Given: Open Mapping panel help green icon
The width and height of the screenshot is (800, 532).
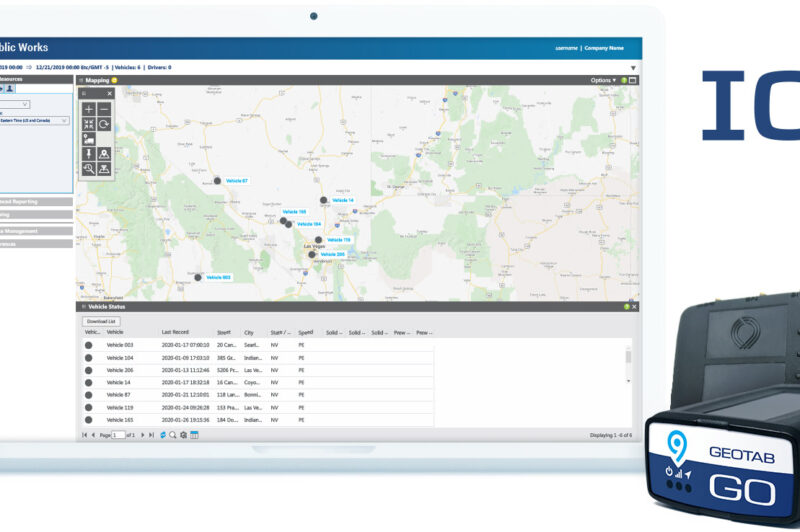Looking at the screenshot, I should (624, 80).
